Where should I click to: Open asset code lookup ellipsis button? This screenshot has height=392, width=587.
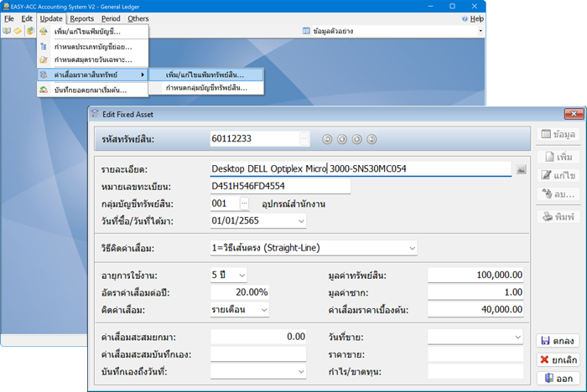click(304, 138)
